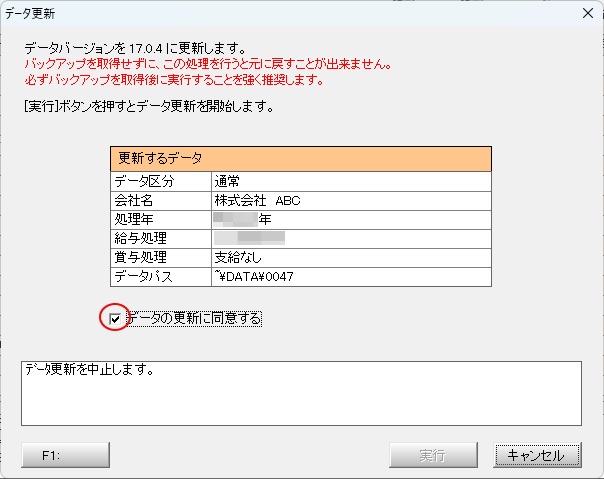Click the データ区分 row label
604x479 pixels.
160,181
